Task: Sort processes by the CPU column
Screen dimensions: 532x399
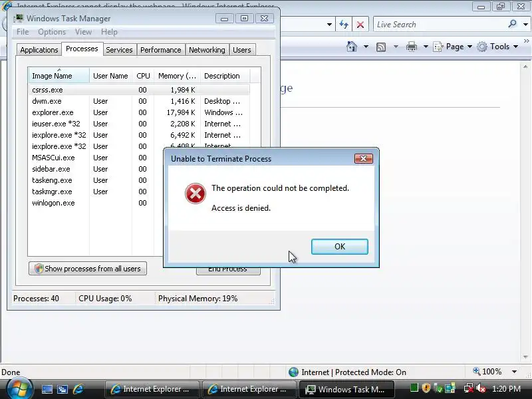Action: (143, 76)
